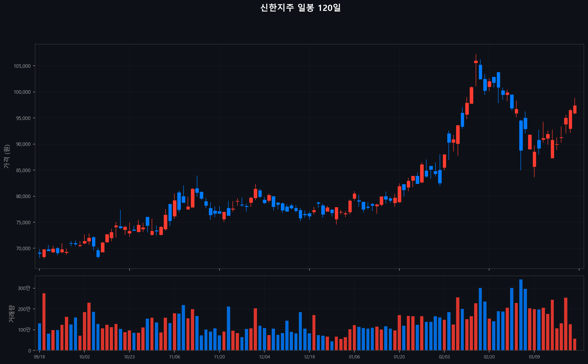Select the 100,000 price tick label

click(x=22, y=92)
